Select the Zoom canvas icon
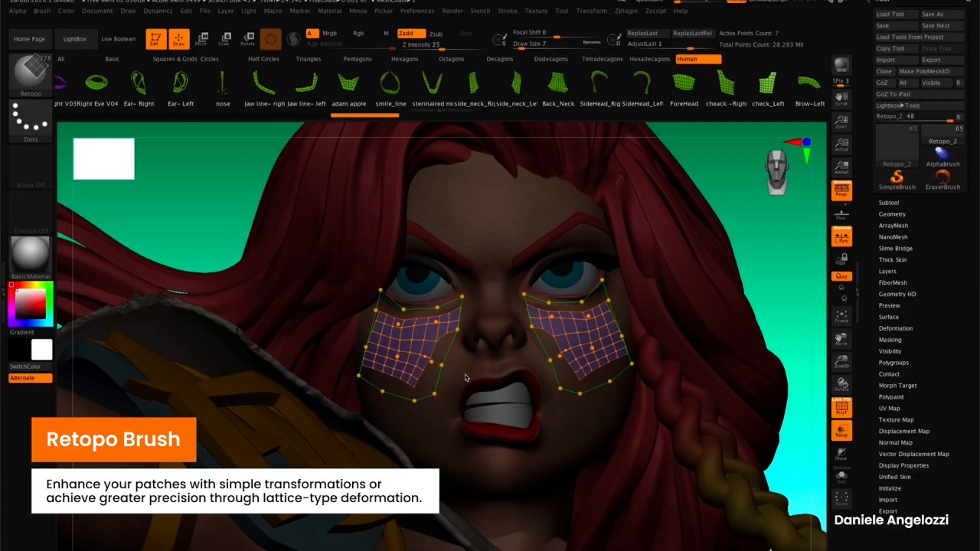This screenshot has height=551, width=980. [841, 122]
